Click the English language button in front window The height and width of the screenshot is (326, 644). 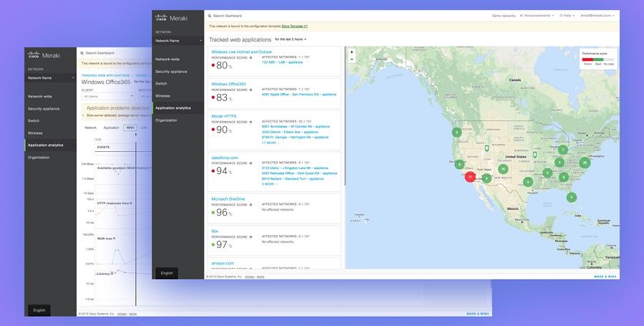(167, 273)
